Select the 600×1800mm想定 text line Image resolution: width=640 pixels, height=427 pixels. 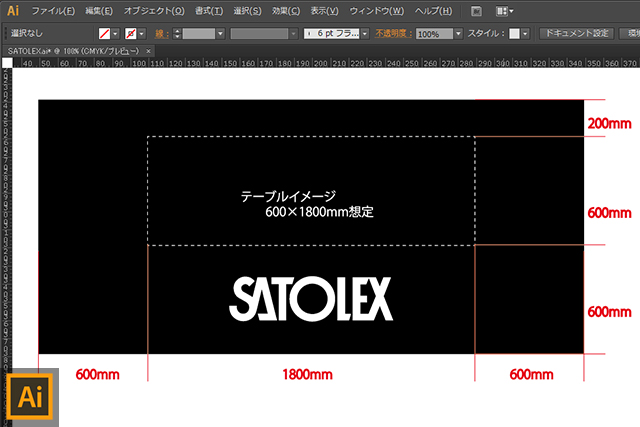(319, 212)
